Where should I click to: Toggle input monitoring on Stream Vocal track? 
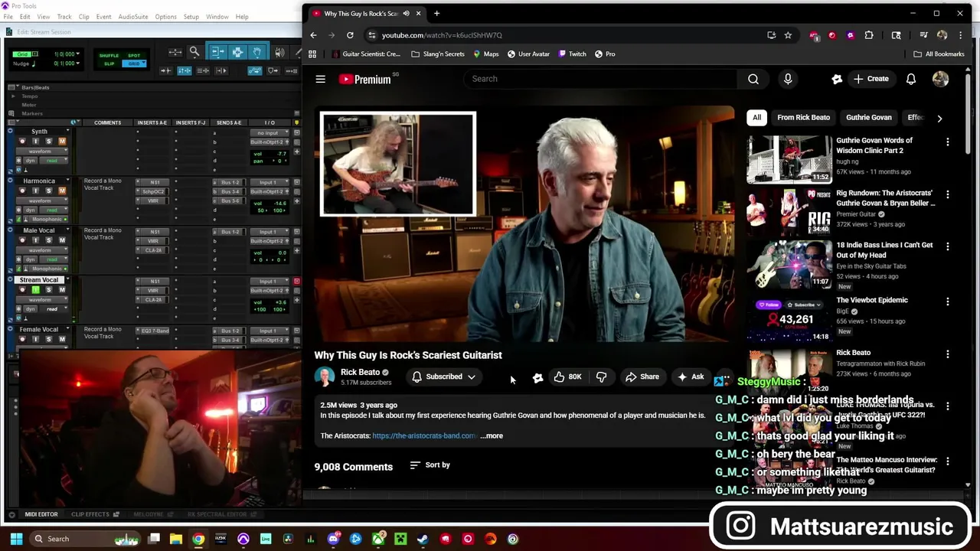(35, 290)
